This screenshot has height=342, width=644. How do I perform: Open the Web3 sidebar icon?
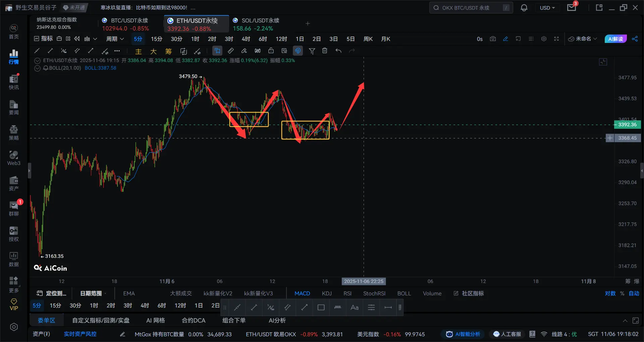[14, 158]
